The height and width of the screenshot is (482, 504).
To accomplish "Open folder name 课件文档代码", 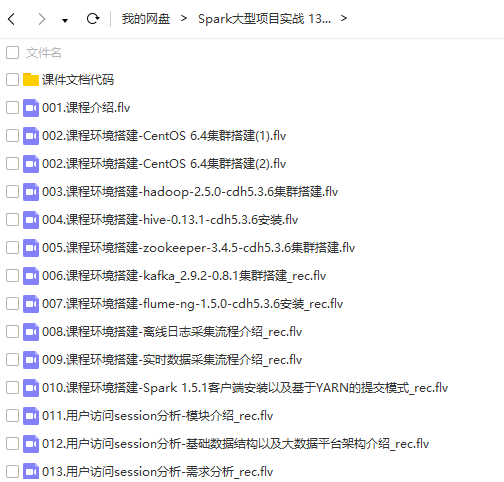I will [78, 80].
